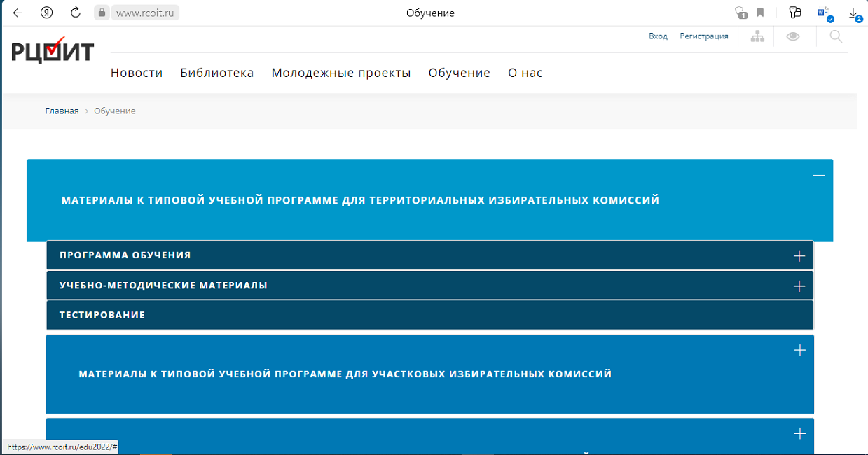Click territorial commissions materials heading
The height and width of the screenshot is (455, 868).
(361, 200)
